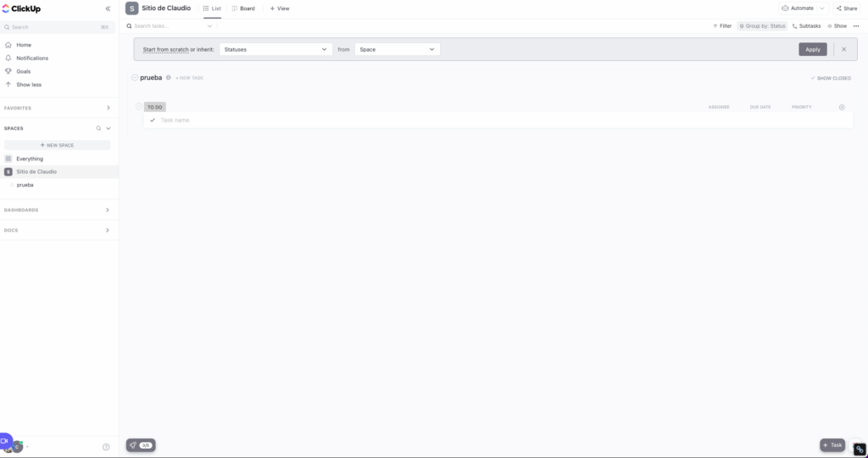Close the inherit statuses banner
Viewport: 868px width, 458px height.
point(843,49)
